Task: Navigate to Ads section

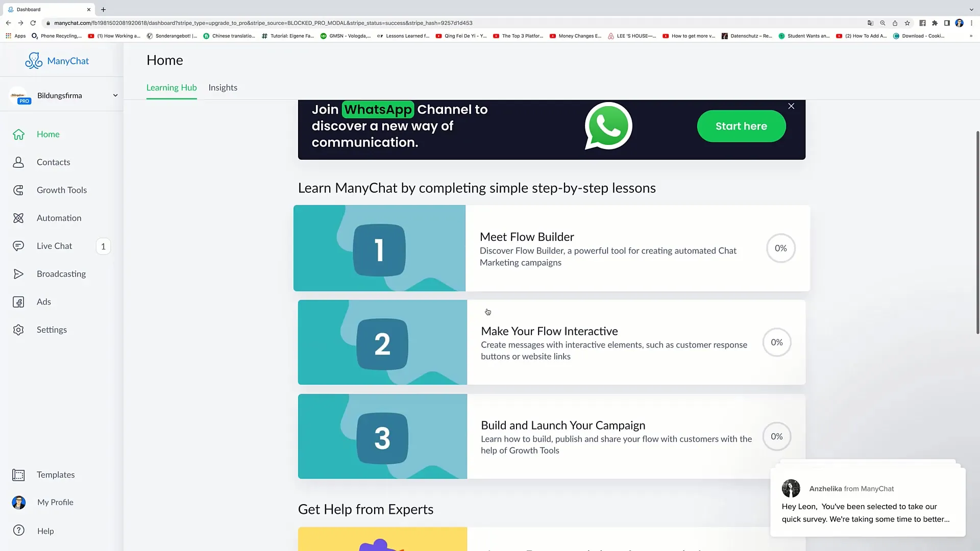Action: 44,302
